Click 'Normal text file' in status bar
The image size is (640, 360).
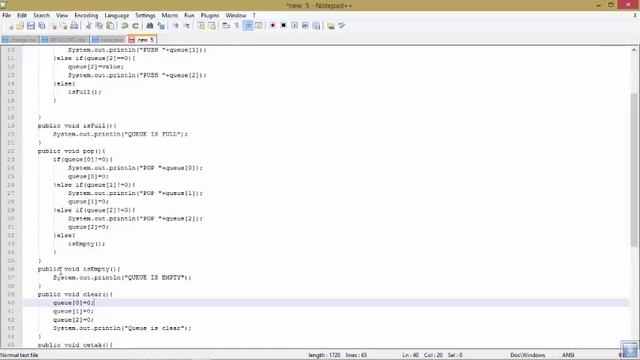(19, 355)
